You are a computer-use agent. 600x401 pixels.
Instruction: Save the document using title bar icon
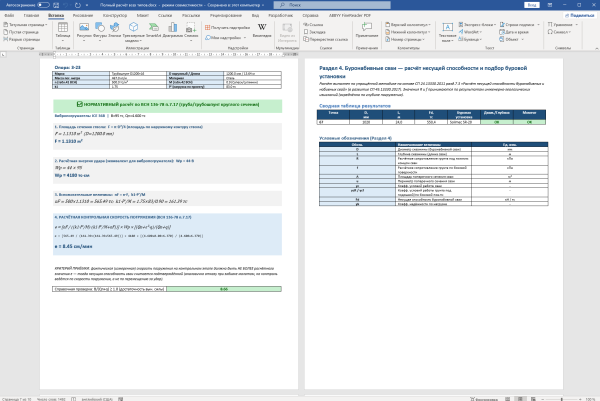(x=56, y=5)
